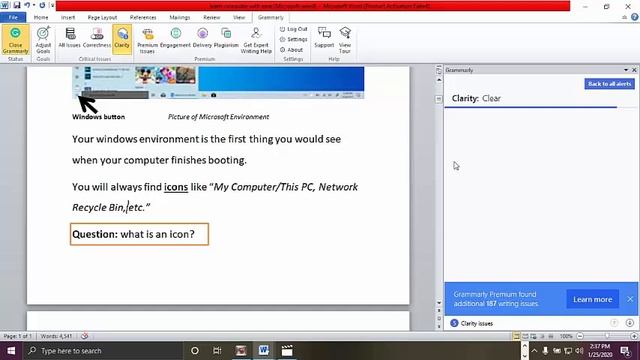This screenshot has height=360, width=640.
Task: Open Grammarly Settings
Action: [x=293, y=39]
